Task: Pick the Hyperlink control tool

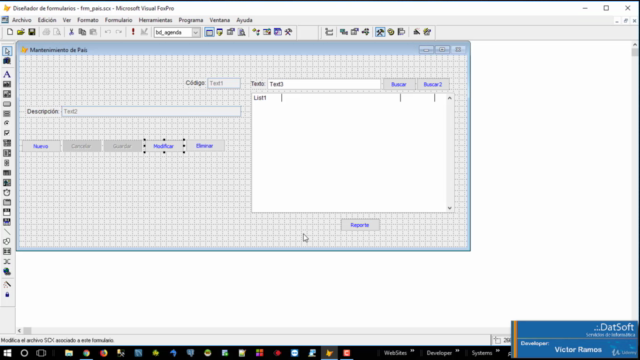Action: pyautogui.click(x=7, y=271)
